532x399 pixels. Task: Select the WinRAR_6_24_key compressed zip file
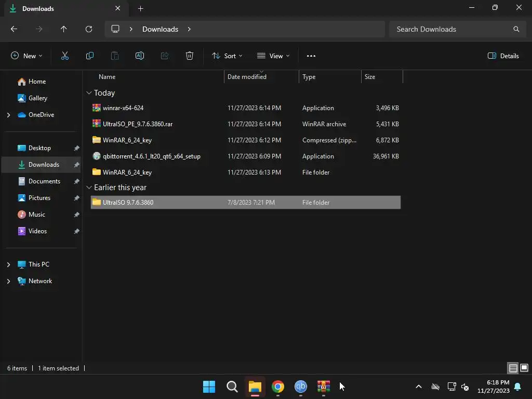pyautogui.click(x=246, y=140)
